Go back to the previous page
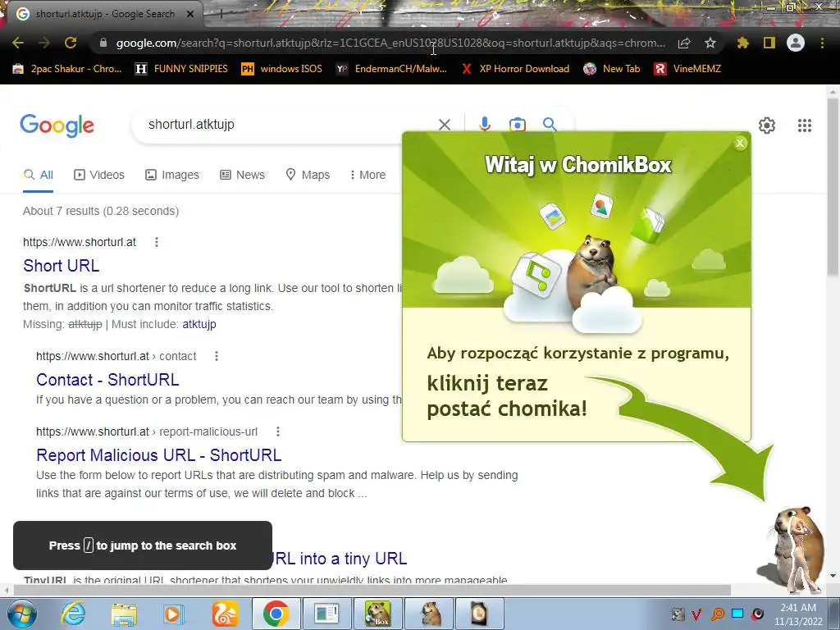840x630 pixels. (x=18, y=43)
